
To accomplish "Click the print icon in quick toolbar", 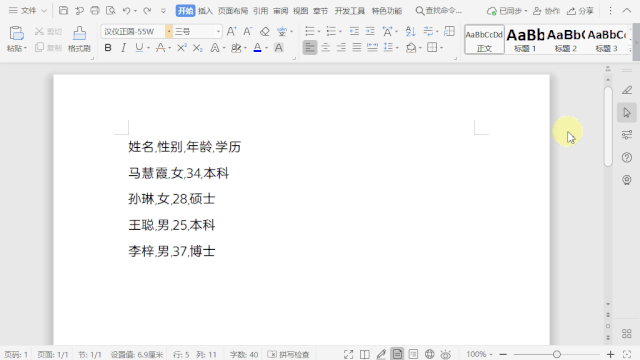I will tap(95, 11).
